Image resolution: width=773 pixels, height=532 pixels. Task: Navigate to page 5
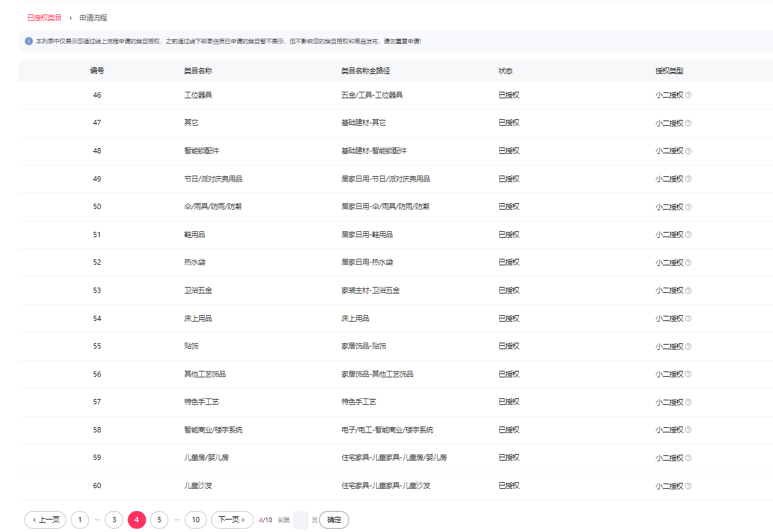(159, 520)
